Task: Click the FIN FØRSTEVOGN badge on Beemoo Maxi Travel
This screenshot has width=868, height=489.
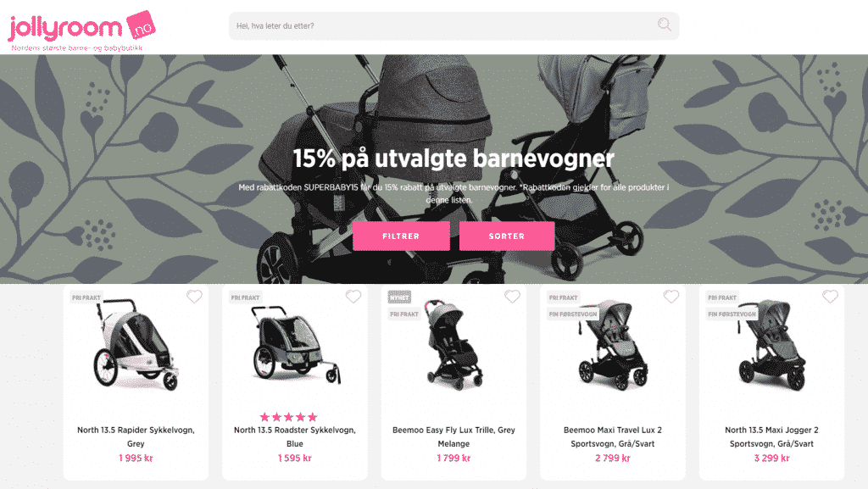Action: 573,314
